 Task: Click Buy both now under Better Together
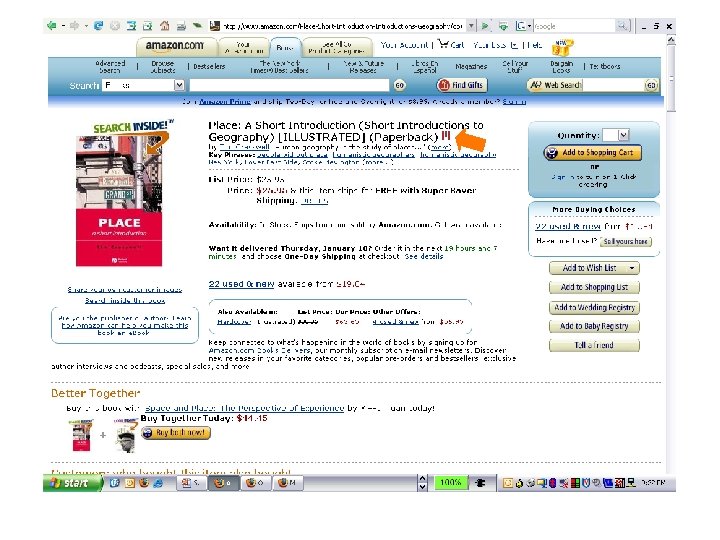coord(176,433)
